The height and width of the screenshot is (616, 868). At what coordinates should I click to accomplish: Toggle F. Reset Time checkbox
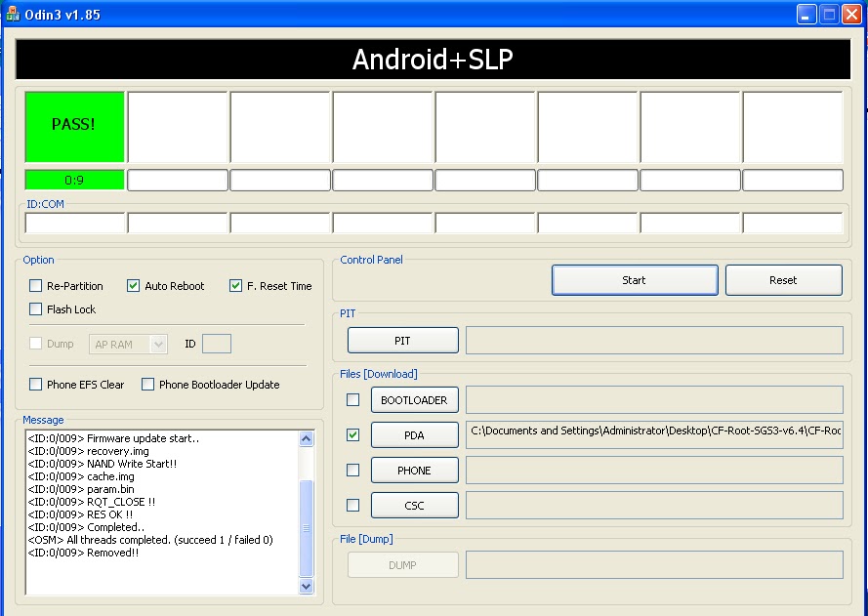[235, 286]
